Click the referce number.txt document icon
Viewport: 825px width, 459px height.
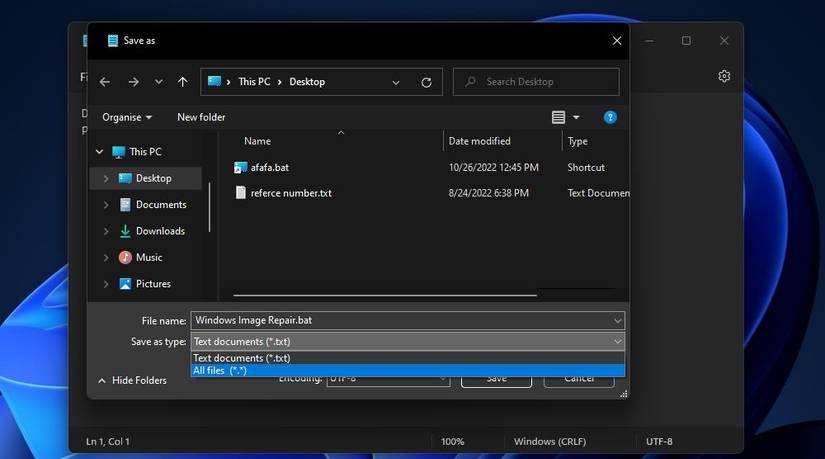pos(240,193)
